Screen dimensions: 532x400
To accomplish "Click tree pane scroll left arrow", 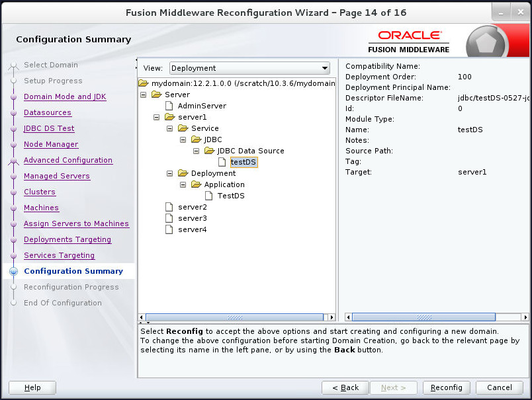I will tap(142, 317).
